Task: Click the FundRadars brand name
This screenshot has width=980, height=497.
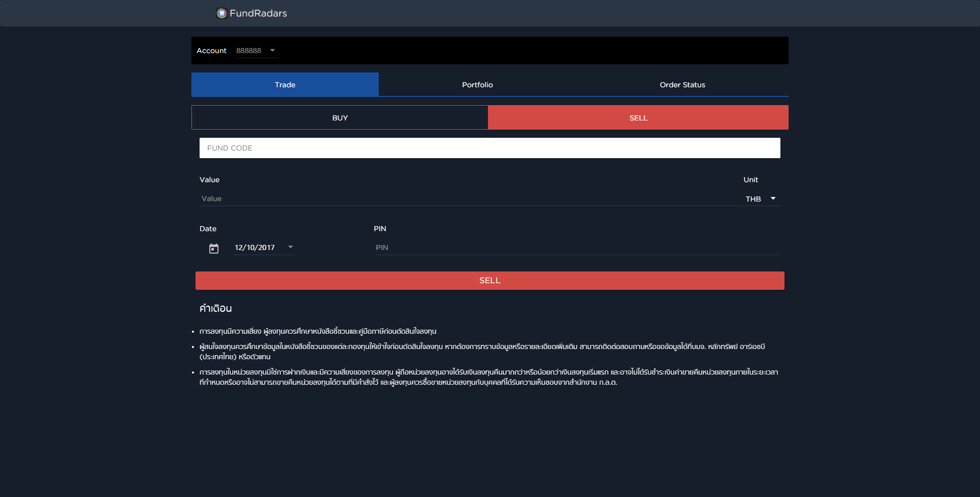Action: point(258,13)
